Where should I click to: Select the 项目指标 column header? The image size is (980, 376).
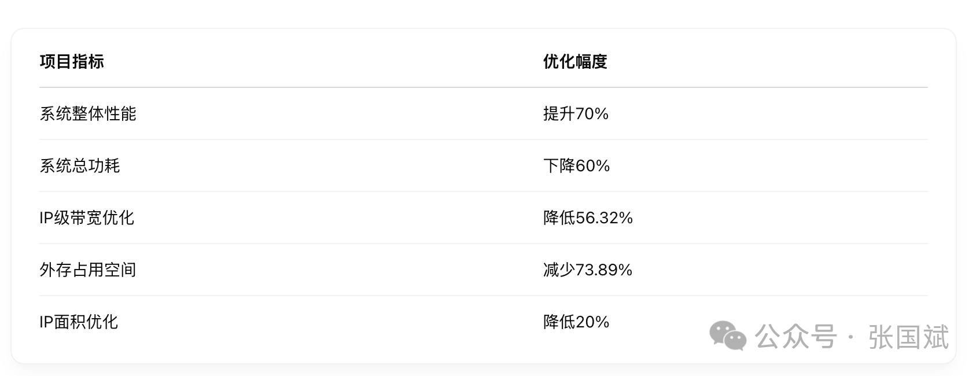tap(72, 61)
